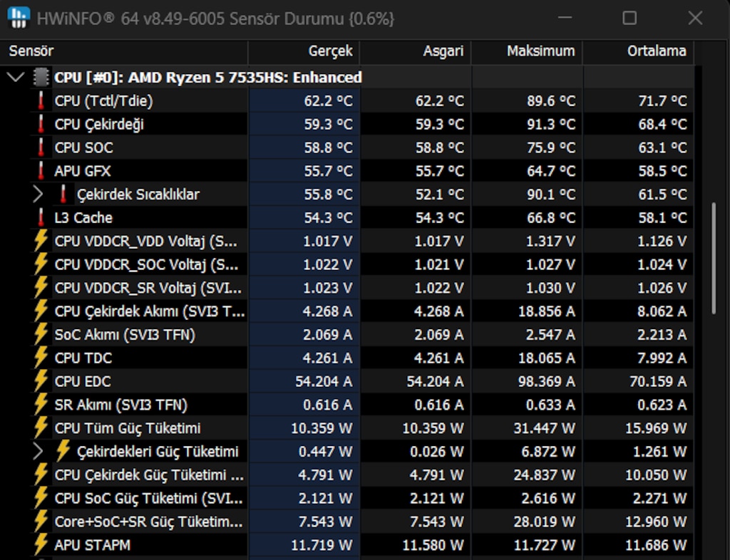Click the 89.6 °C maximum value
The height and width of the screenshot is (560, 730).
tap(551, 101)
